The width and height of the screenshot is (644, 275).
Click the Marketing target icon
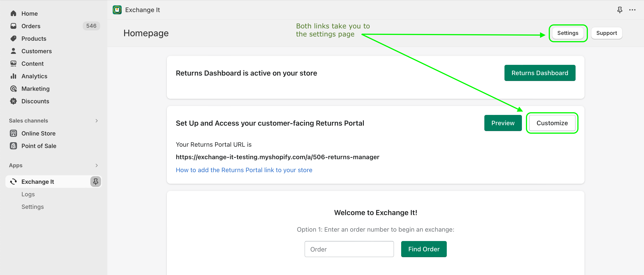tap(13, 89)
